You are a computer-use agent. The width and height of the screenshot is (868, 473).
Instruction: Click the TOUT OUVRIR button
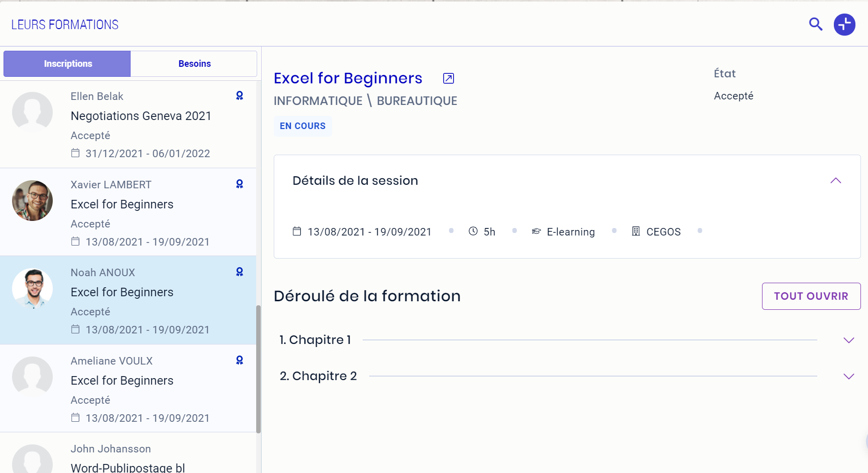pyautogui.click(x=811, y=296)
